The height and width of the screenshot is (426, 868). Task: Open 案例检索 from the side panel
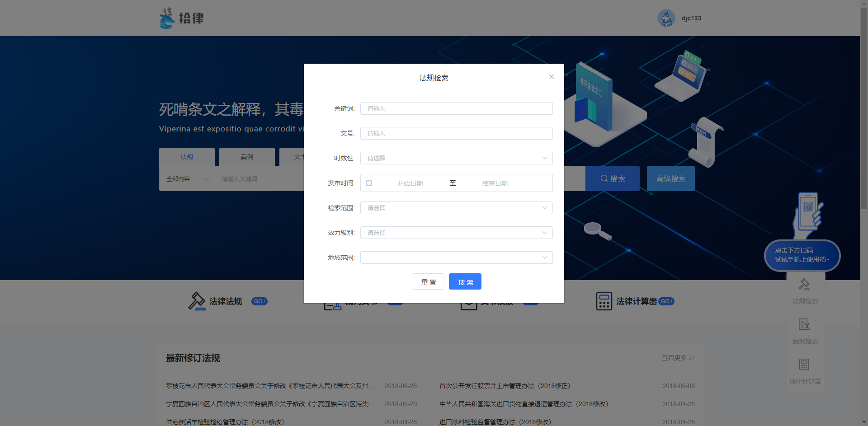804,330
